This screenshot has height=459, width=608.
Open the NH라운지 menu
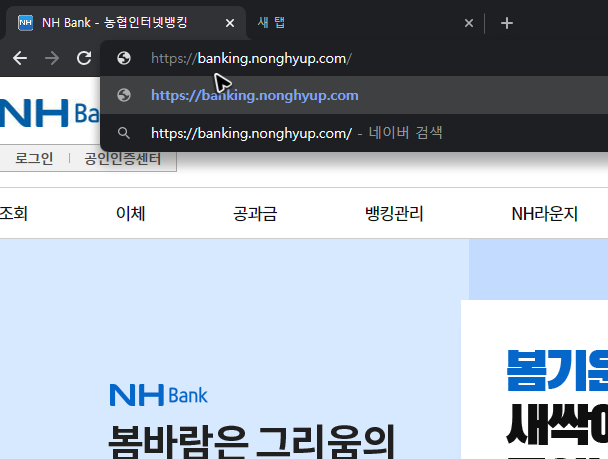coord(544,214)
